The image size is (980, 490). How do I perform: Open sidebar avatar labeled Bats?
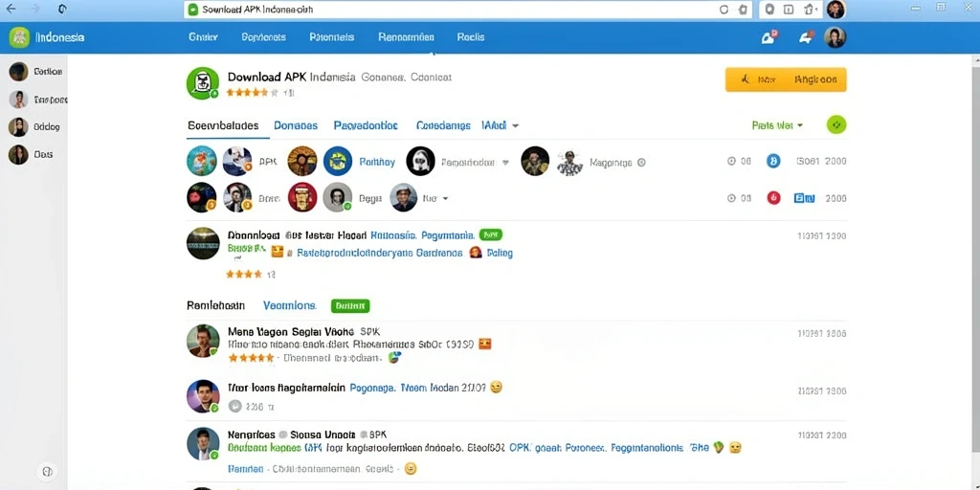pos(19,154)
